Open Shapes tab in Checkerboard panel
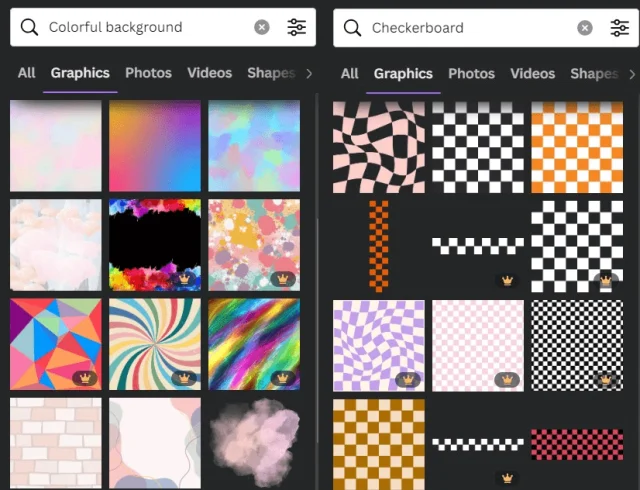This screenshot has width=640, height=490. pyautogui.click(x=594, y=74)
